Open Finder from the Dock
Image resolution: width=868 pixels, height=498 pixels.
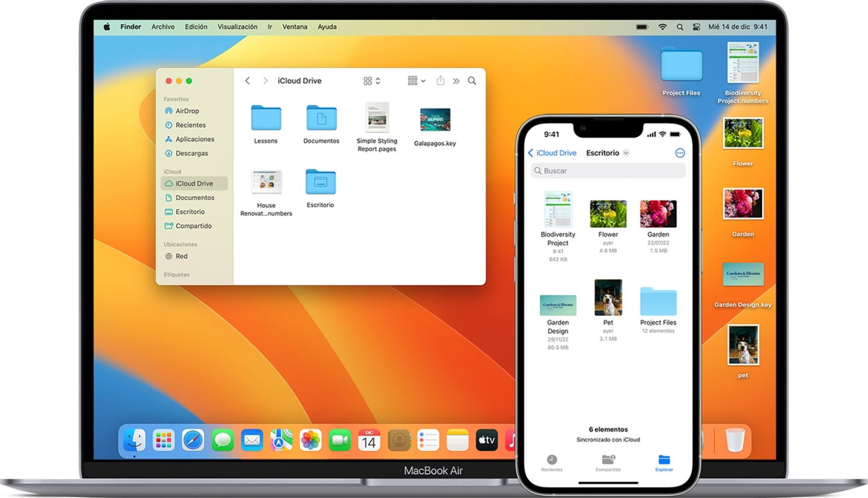[134, 440]
